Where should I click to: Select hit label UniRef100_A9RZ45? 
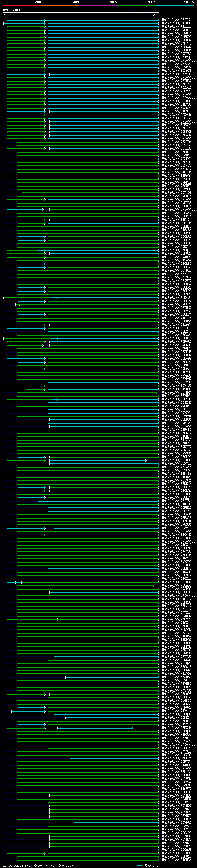(x=177, y=247)
